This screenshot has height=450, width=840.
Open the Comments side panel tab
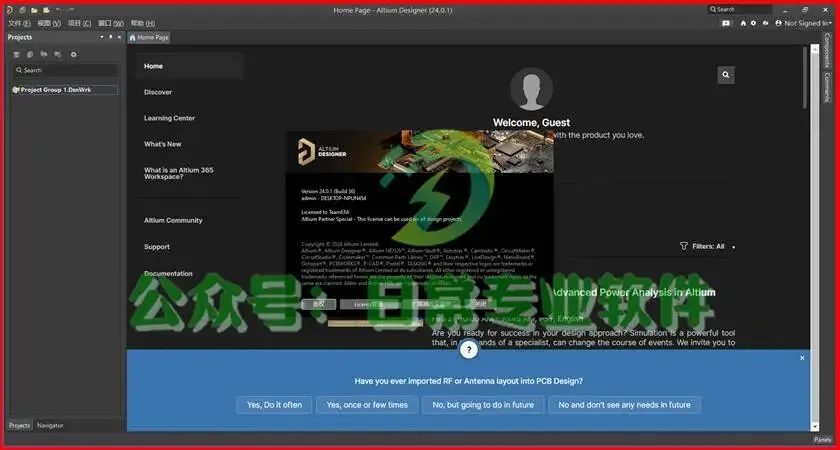tap(827, 87)
